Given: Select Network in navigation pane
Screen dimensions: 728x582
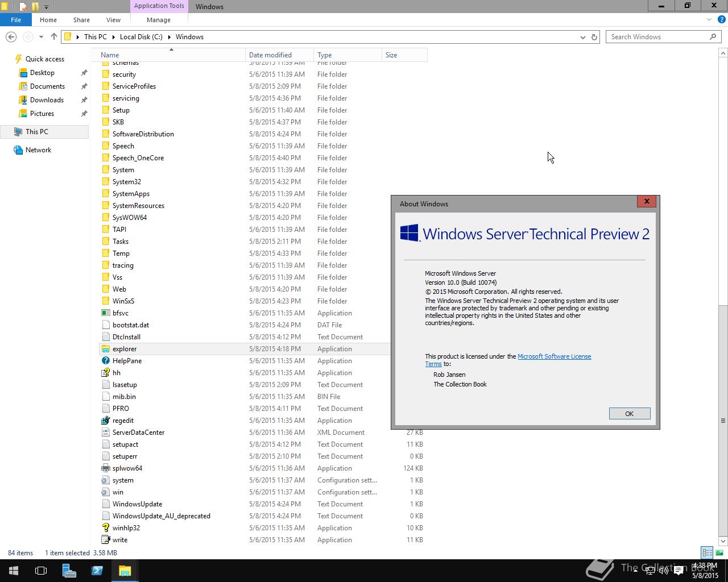Looking at the screenshot, I should 38,150.
